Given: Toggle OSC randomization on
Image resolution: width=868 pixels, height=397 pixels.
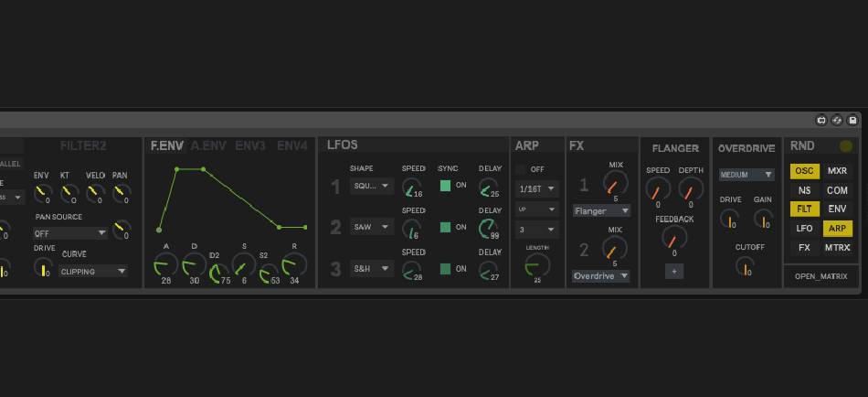Looking at the screenshot, I should pyautogui.click(x=804, y=171).
